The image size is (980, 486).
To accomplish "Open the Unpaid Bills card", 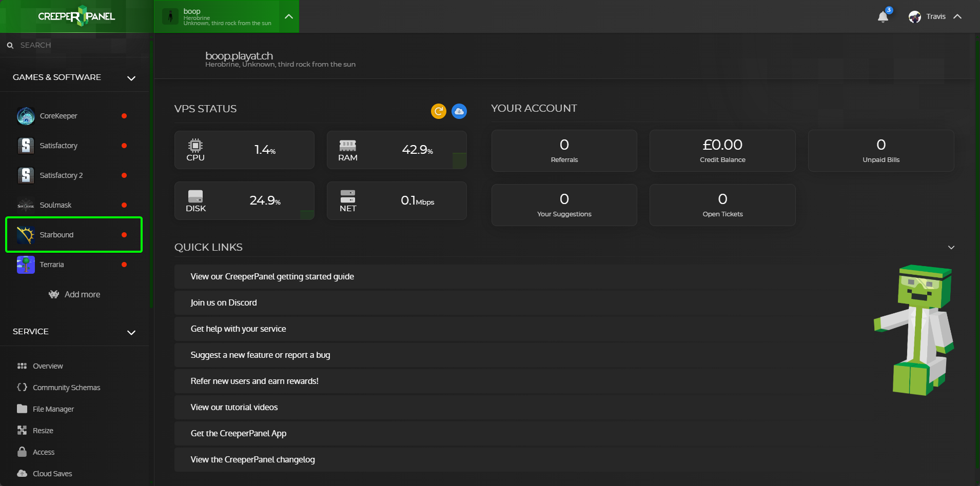I will click(881, 151).
